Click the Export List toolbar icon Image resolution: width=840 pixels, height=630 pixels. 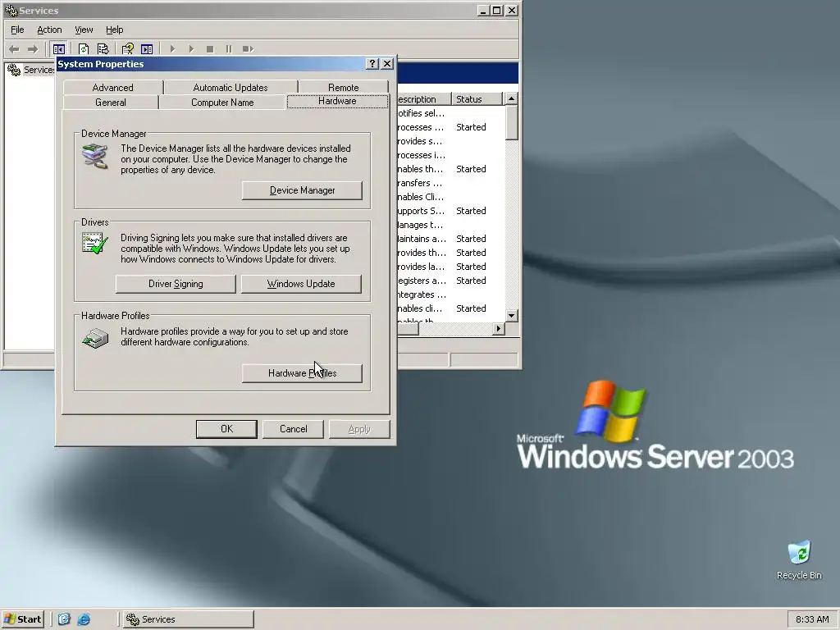pyautogui.click(x=103, y=49)
